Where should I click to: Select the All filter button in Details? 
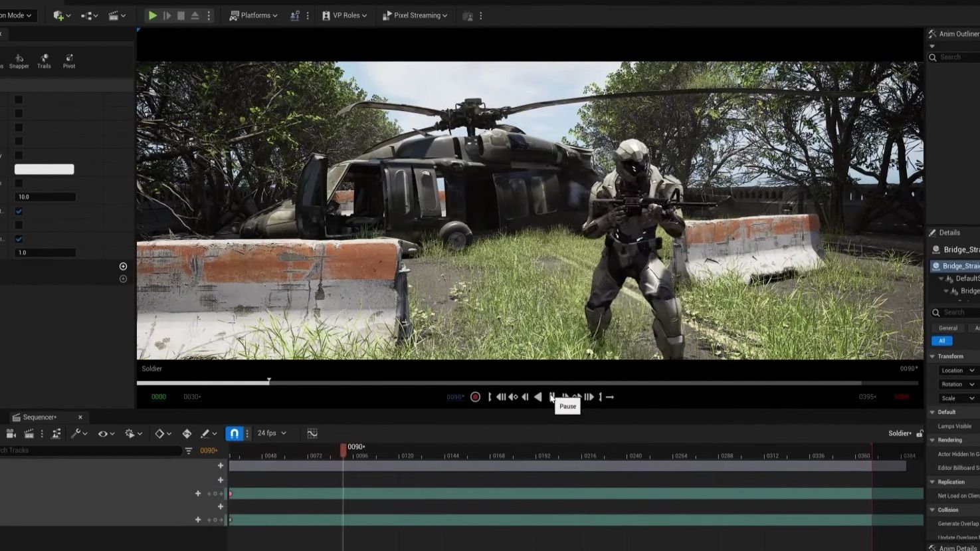point(941,341)
